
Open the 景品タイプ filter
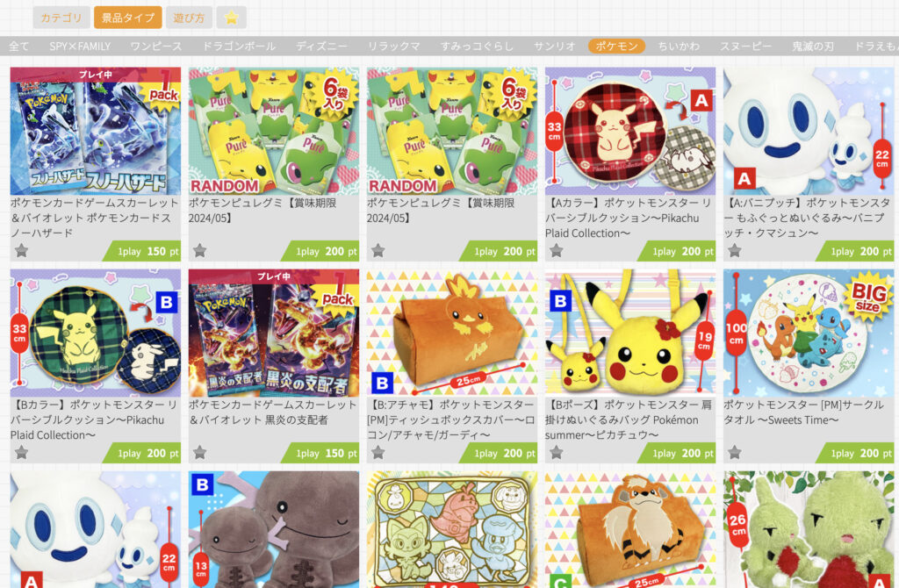[128, 18]
